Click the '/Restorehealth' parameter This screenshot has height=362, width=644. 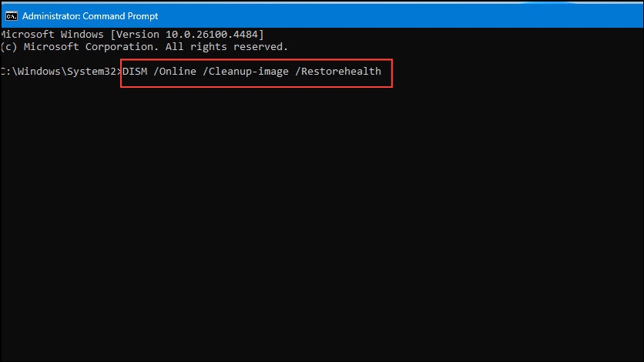tap(338, 72)
